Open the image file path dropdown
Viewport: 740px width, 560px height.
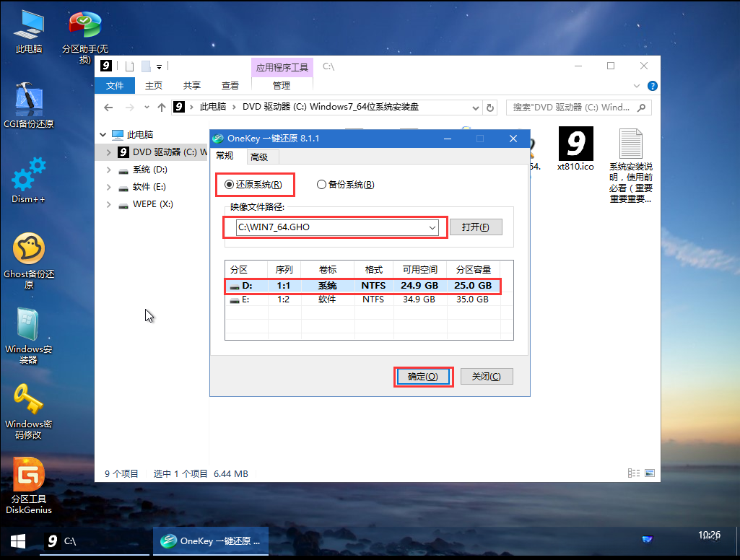point(432,227)
